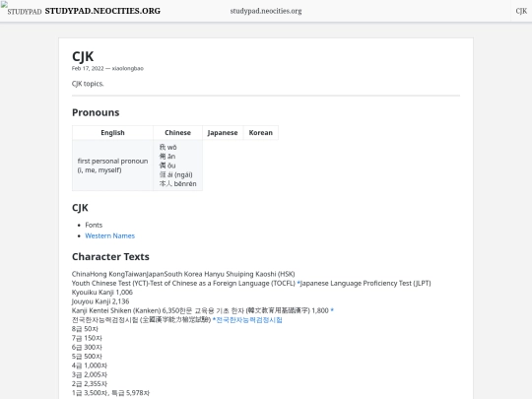Click the CJK topics. description text
Screen dimensions: 532x399
click(88, 84)
